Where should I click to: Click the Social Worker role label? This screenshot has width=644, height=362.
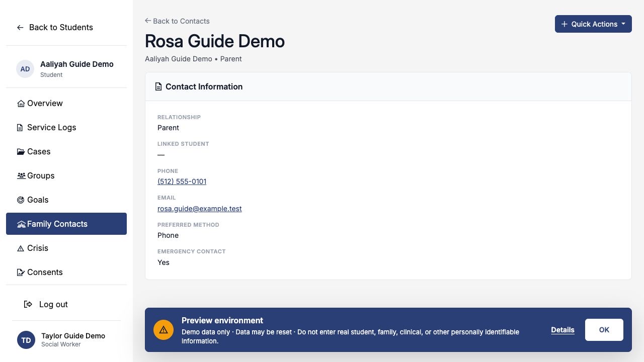pyautogui.click(x=61, y=344)
